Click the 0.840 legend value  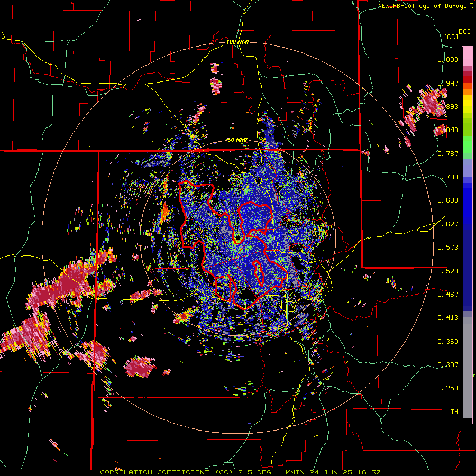448,130
